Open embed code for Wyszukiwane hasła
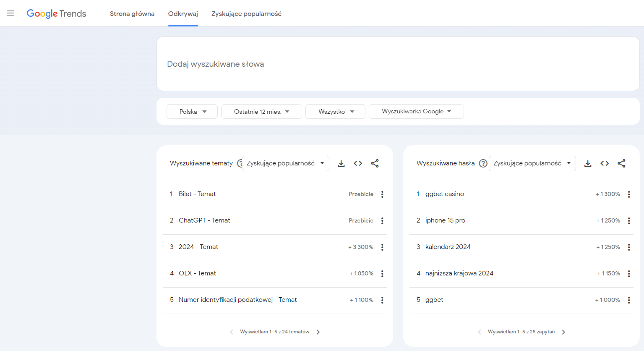Viewport: 644px width, 351px height. (x=605, y=163)
